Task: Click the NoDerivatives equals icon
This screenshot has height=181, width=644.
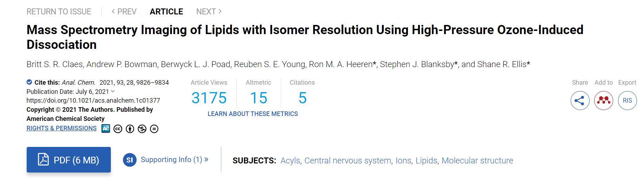Action: (x=154, y=129)
